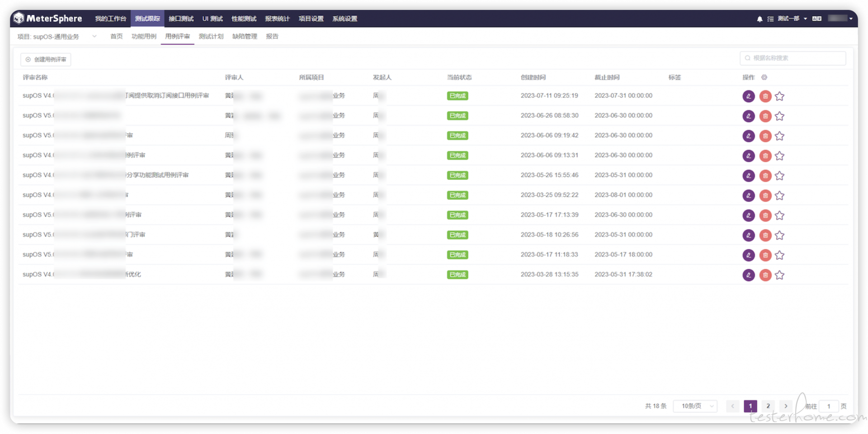868x434 pixels.
Task: Open the 接口测试 menu
Action: (181, 19)
